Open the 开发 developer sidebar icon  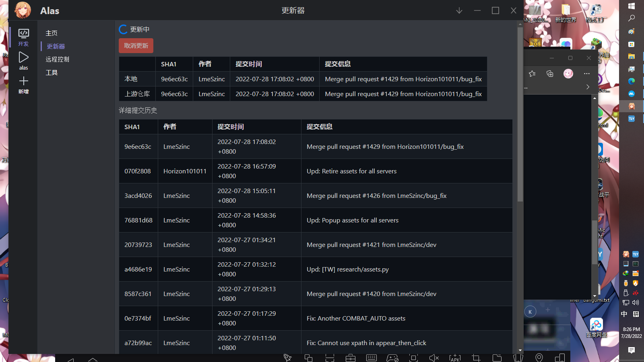pos(24,37)
